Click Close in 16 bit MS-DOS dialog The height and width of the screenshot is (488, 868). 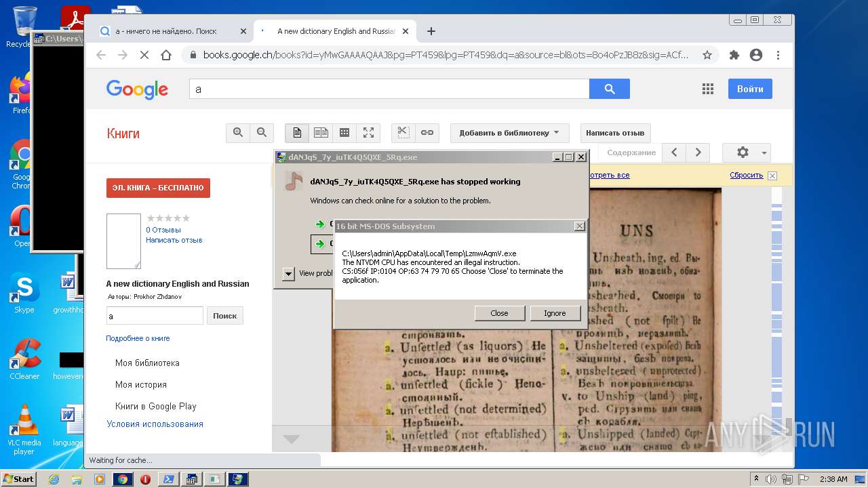click(499, 313)
